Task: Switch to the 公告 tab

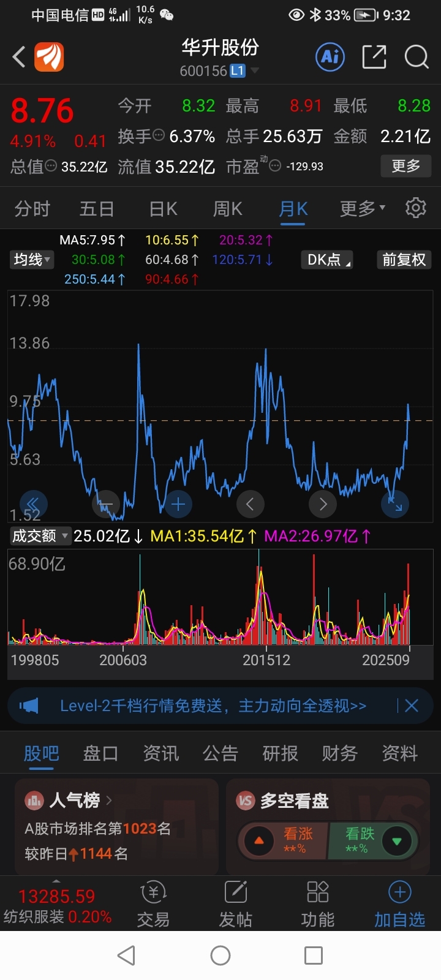Action: 221,753
